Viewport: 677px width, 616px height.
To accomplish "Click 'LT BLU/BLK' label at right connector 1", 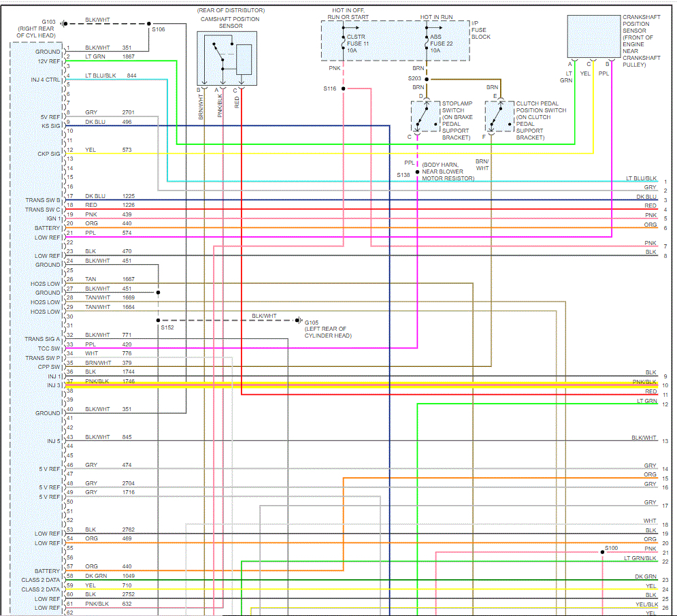I will [x=641, y=178].
